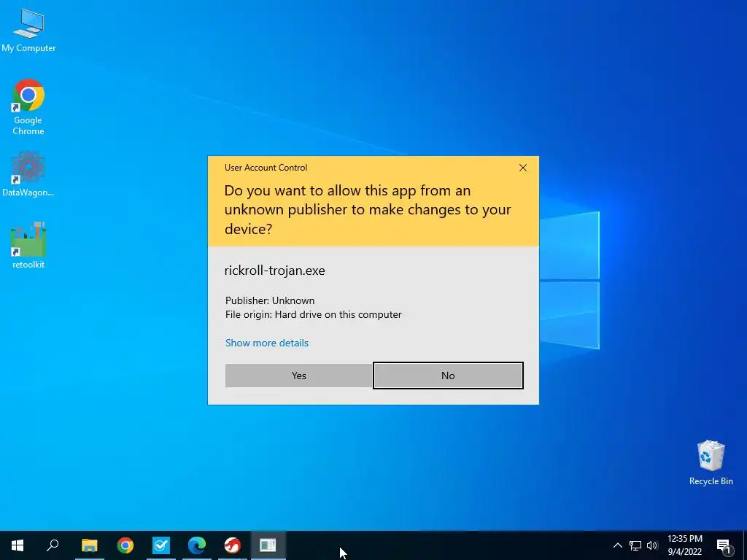
Task: Open taskbar search magnifier
Action: click(53, 545)
